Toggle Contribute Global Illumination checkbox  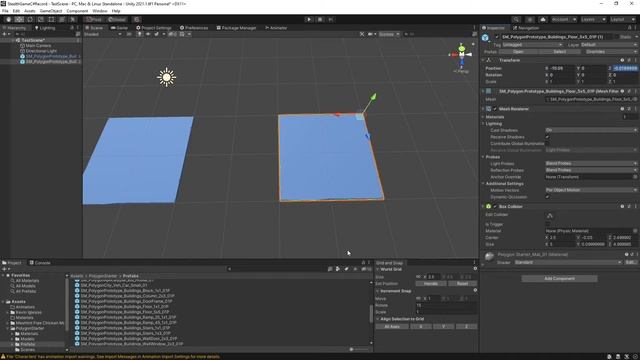(x=547, y=143)
